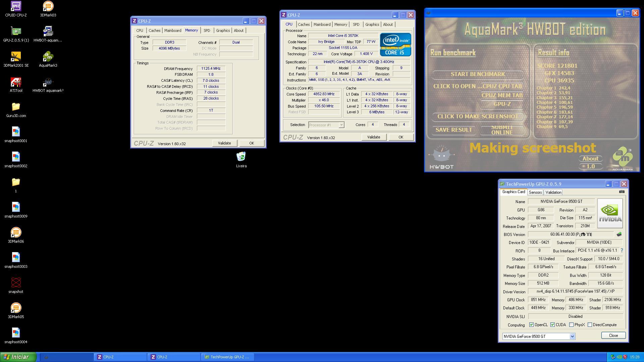
Task: Click the GPU-Z screenshot camera icon
Action: click(x=622, y=192)
